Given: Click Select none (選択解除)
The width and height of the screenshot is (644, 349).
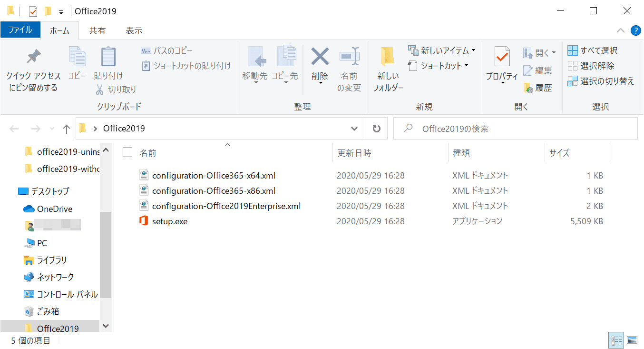Looking at the screenshot, I should pyautogui.click(x=591, y=66).
